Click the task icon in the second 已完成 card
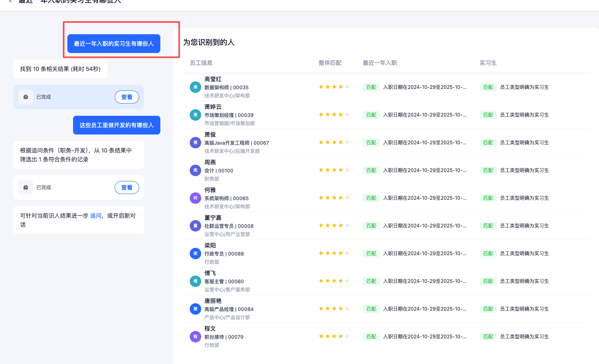 coord(26,188)
